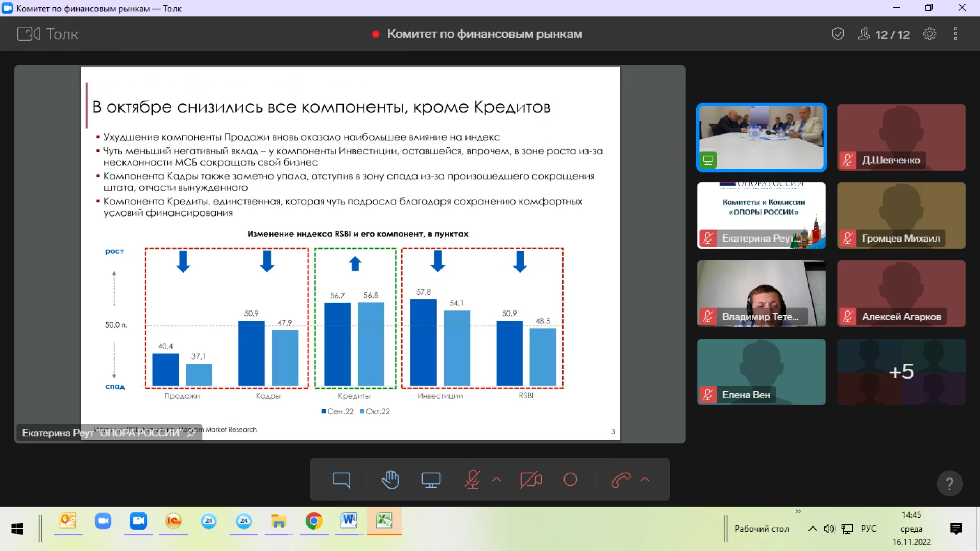
Task: Expand the Рабочий стол toolbar chevron
Action: [x=798, y=511]
